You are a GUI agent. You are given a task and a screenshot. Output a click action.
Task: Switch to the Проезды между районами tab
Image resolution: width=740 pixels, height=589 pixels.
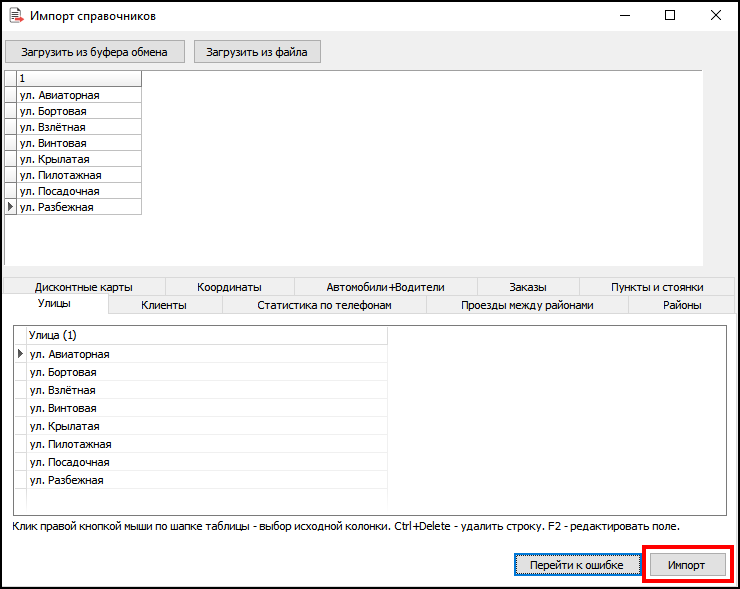[x=527, y=305]
